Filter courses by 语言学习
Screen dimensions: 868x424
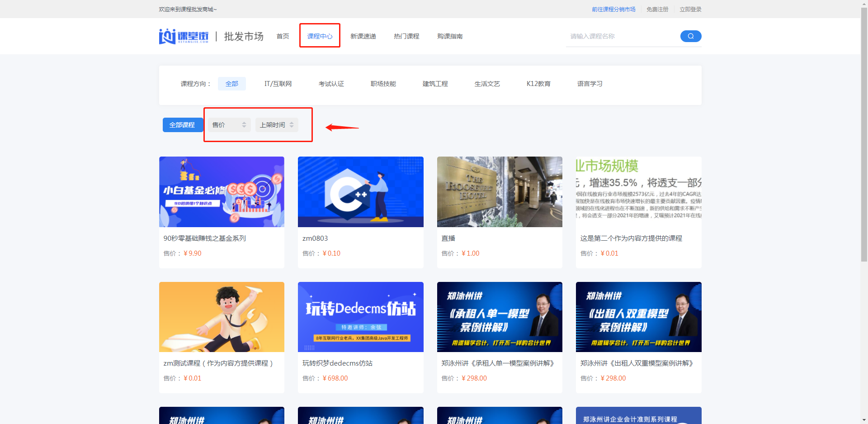pos(590,84)
